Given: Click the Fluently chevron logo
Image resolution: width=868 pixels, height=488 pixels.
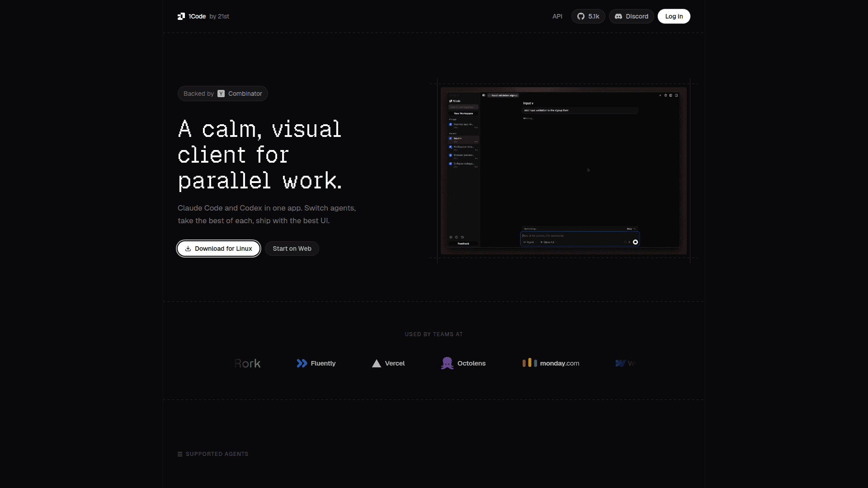Looking at the screenshot, I should pos(302,363).
